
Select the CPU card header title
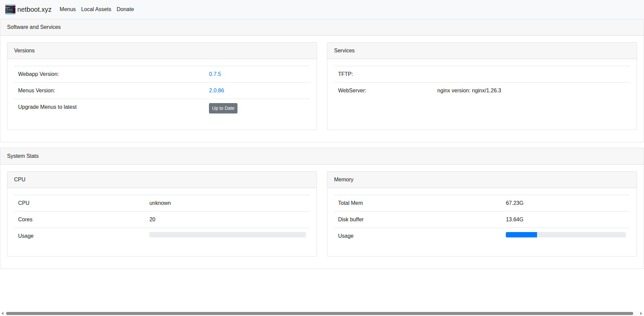click(x=20, y=180)
